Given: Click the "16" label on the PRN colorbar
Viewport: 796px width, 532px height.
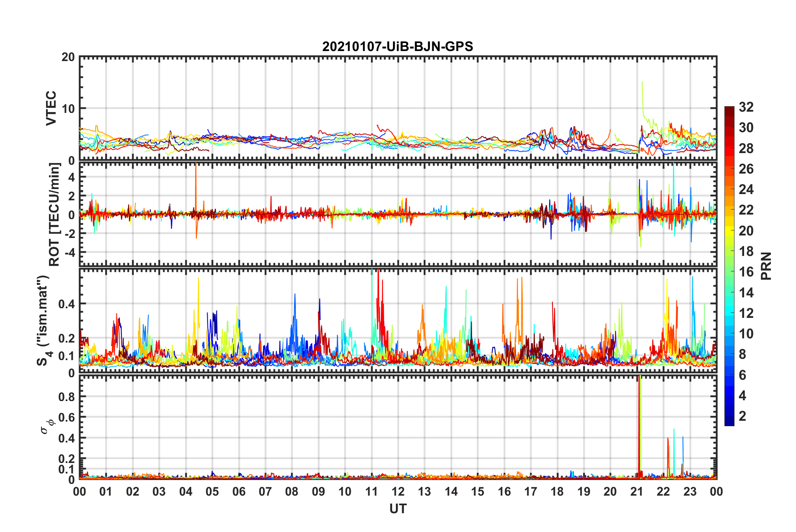Looking at the screenshot, I should [746, 272].
